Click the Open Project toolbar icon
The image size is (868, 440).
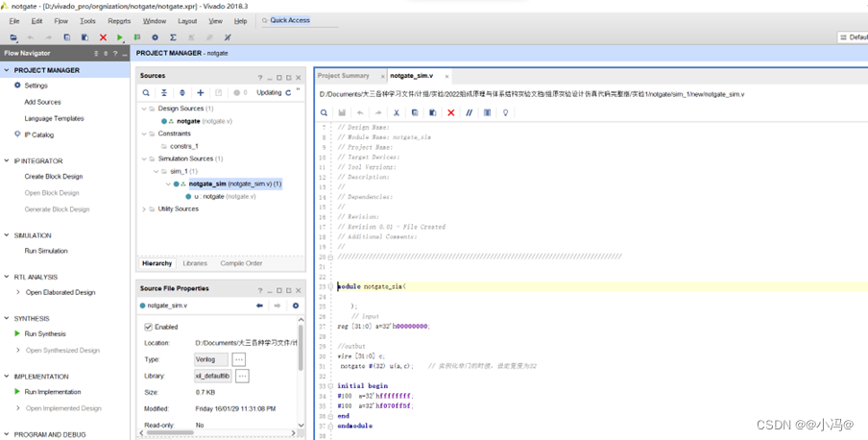click(13, 37)
